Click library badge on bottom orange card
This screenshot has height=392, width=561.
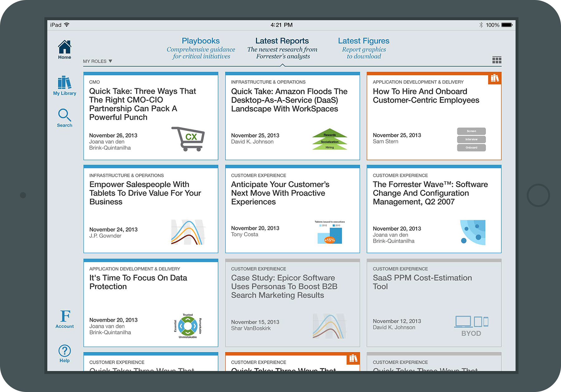(x=353, y=358)
